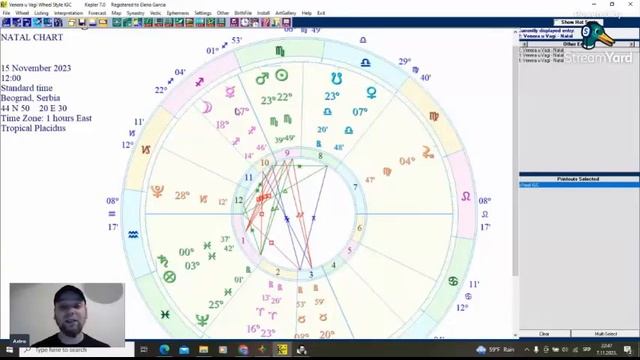
Task: Click the first teal toolbar icon
Action: [x=117, y=22]
